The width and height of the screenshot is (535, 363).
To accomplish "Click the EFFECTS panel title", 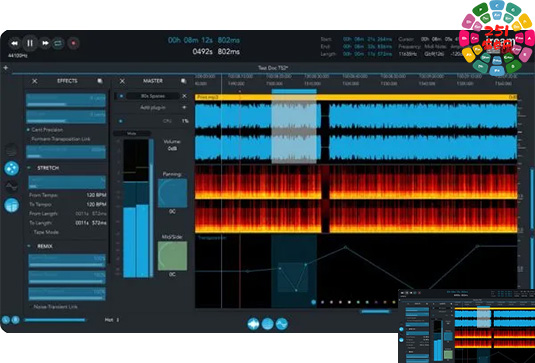I will coord(67,81).
